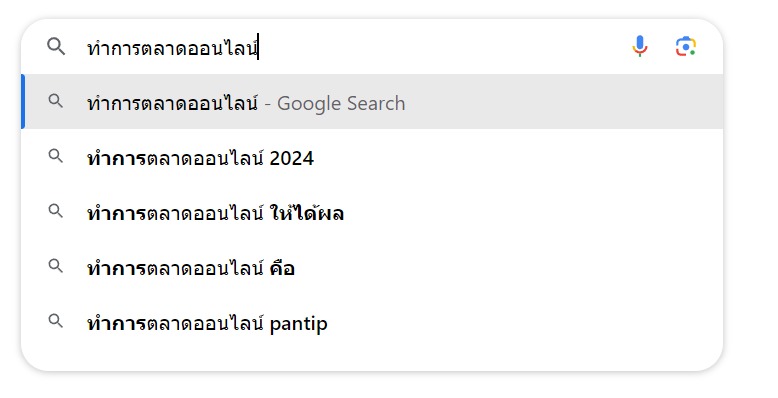Select the highlighted ทำการตลาดออนไลน์ - Google Search entry
This screenshot has height=398, width=778.
(372, 102)
